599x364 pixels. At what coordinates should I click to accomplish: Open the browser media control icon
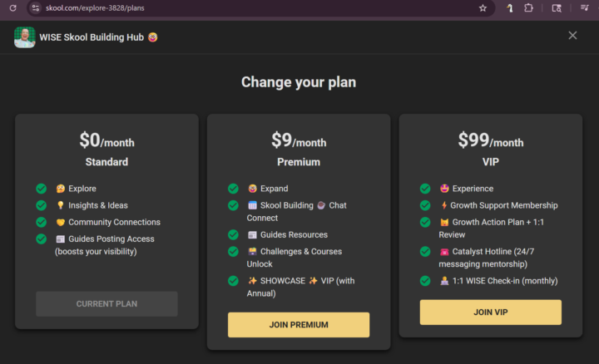[x=585, y=7]
